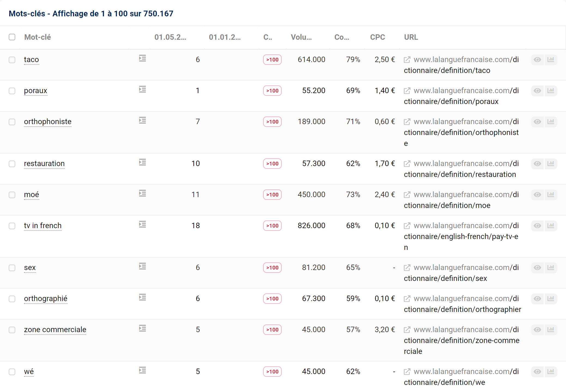The image size is (566, 392).
Task: Open SERP list icon for zone commerciale
Action: coord(142,328)
